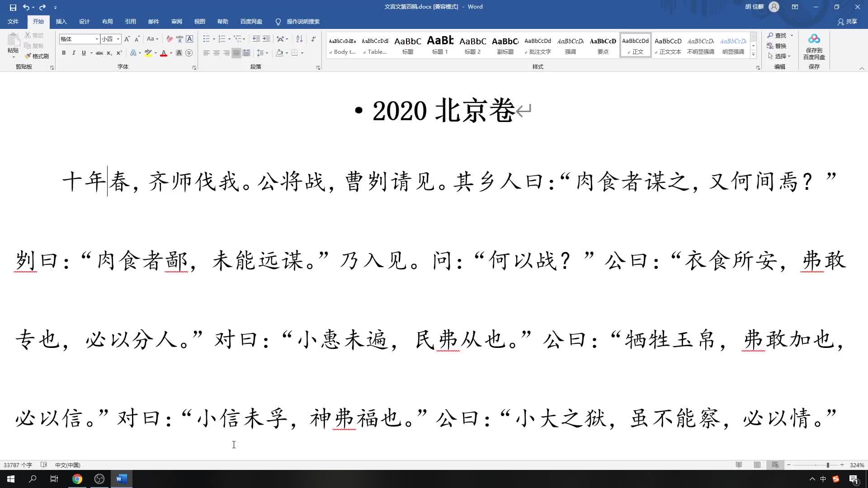This screenshot has height=488, width=868.
Task: Decrease the paragraph indent
Action: (x=256, y=39)
